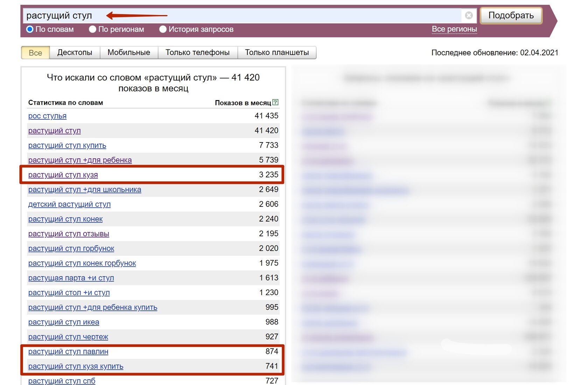Image resolution: width=588 pixels, height=385 pixels.
Task: Select the По словам radio button
Action: coord(30,29)
